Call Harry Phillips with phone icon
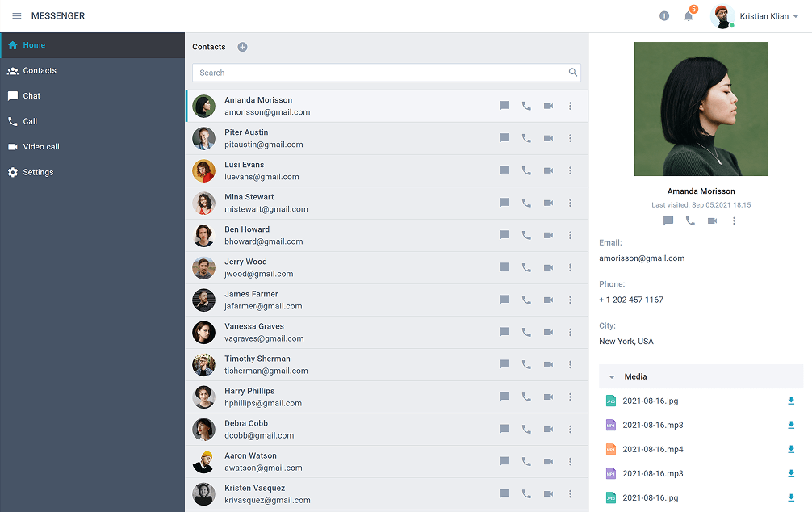812x512 pixels. click(526, 397)
